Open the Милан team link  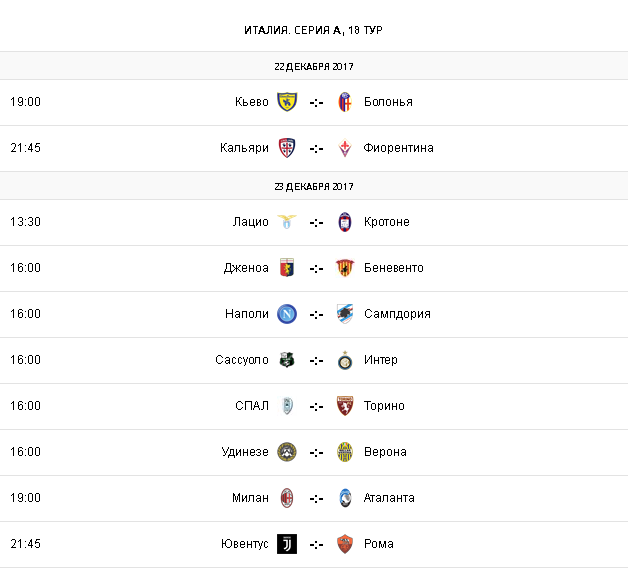tap(250, 497)
